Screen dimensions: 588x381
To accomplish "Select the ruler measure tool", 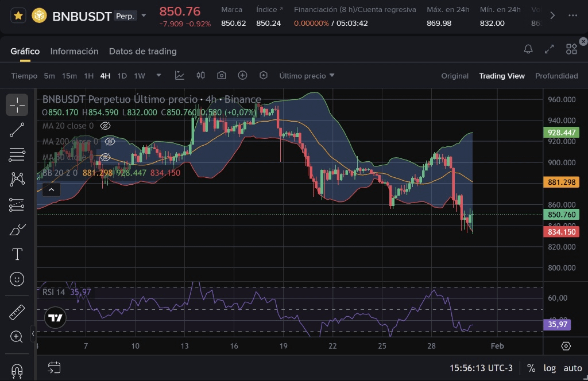I will click(17, 313).
